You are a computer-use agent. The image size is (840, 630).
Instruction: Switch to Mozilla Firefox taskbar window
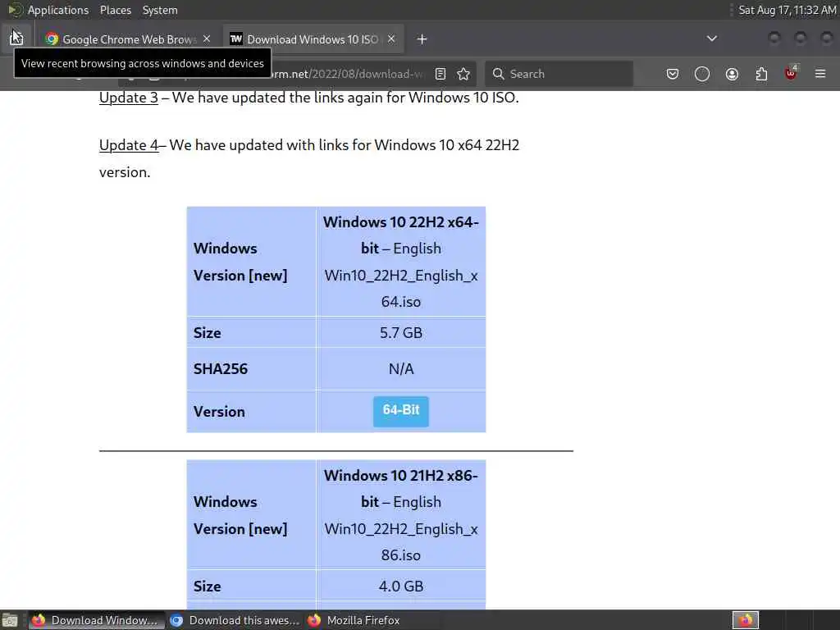354,620
